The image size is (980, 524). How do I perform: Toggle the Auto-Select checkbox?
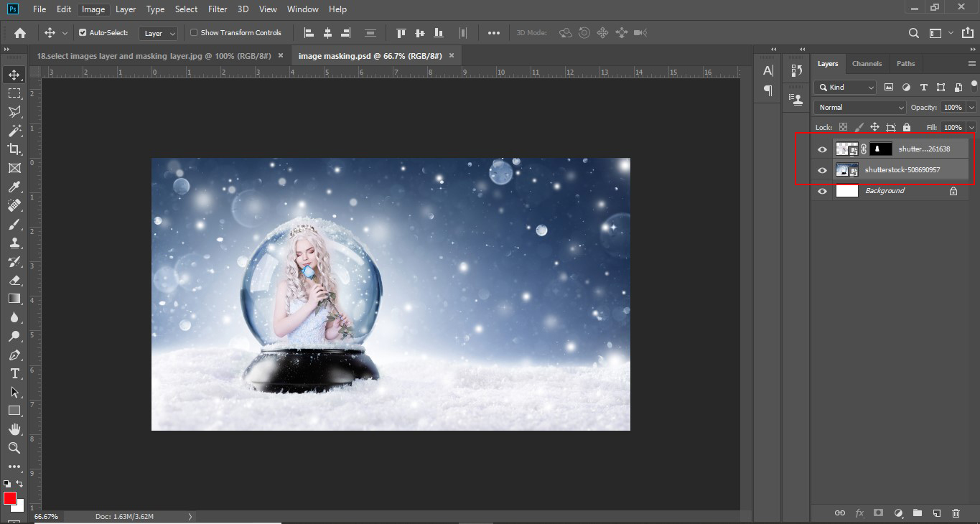click(83, 33)
